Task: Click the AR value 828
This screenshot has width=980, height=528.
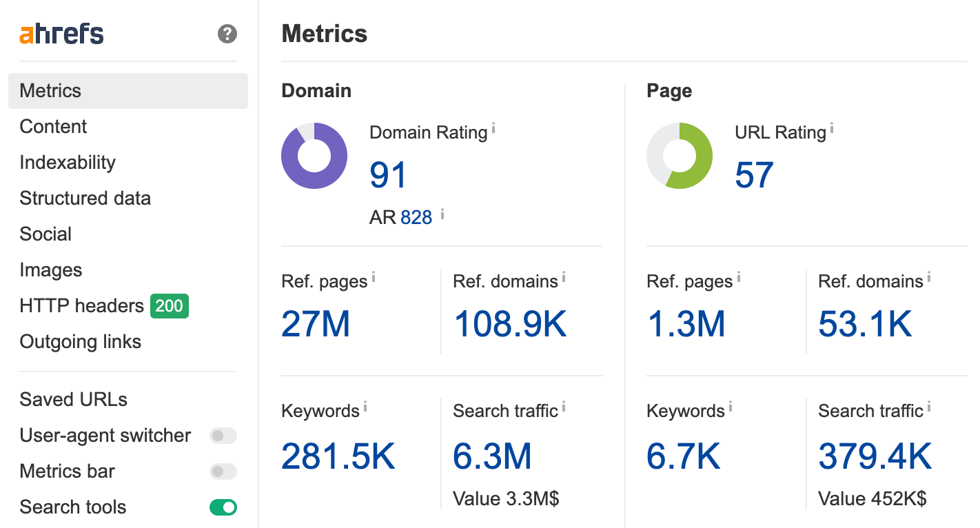Action: pyautogui.click(x=416, y=218)
